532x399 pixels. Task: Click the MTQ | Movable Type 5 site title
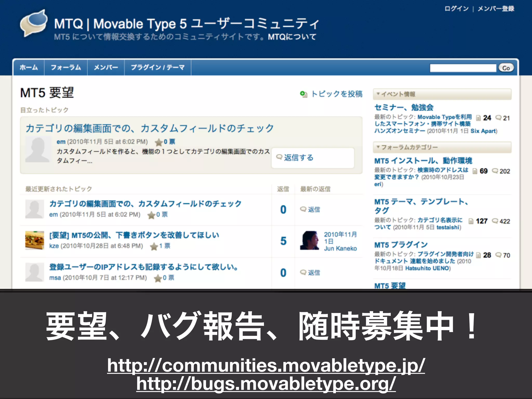[x=187, y=24]
